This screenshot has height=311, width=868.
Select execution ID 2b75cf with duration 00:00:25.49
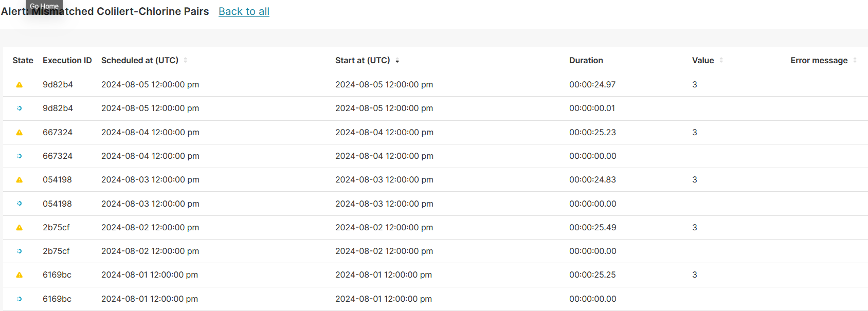(x=56, y=227)
